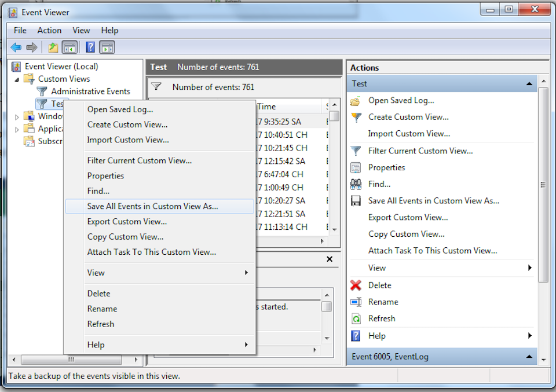Select the event row at 10:40:51 CH

(291, 135)
